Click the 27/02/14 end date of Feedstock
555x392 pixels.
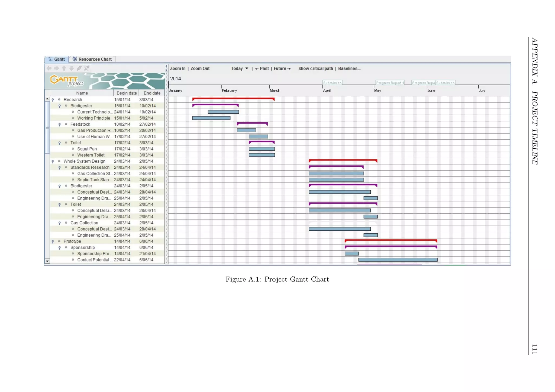click(x=147, y=124)
